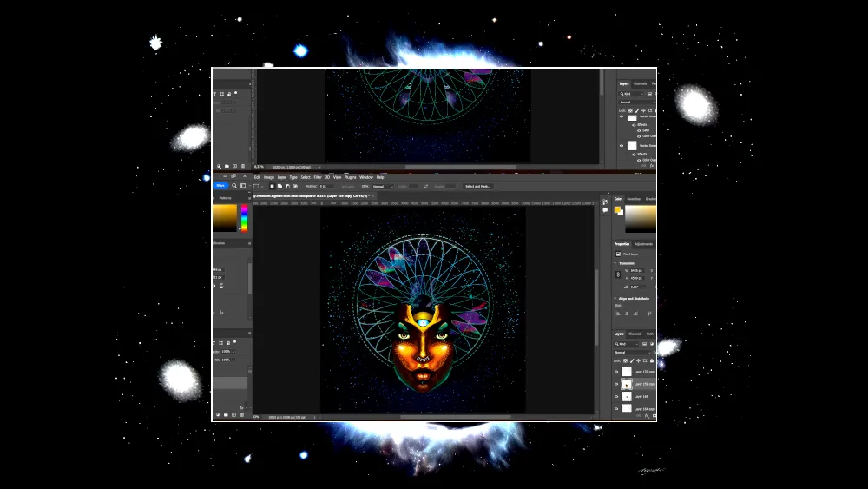Open the Filter menu
Screen dimensions: 868x489
[x=318, y=177]
